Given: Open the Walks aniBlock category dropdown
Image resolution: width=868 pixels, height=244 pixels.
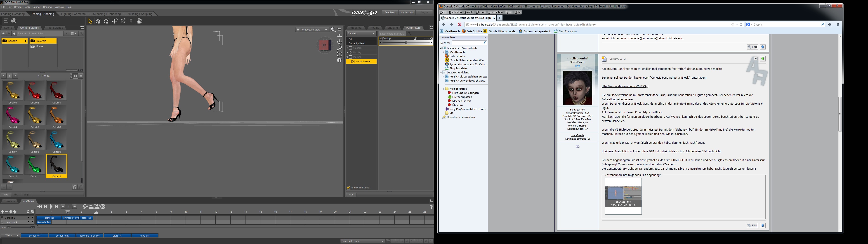Looking at the screenshot, I should 10,236.
